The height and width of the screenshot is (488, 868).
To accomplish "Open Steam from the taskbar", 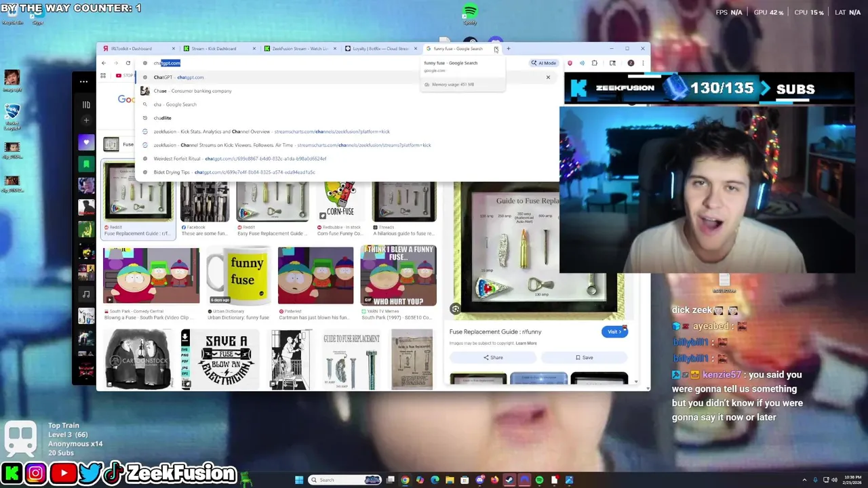I will pyautogui.click(x=509, y=480).
